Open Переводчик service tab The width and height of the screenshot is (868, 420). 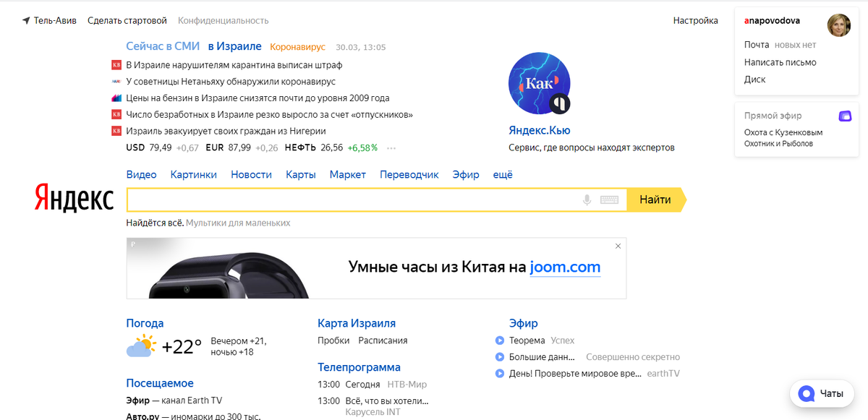point(409,174)
